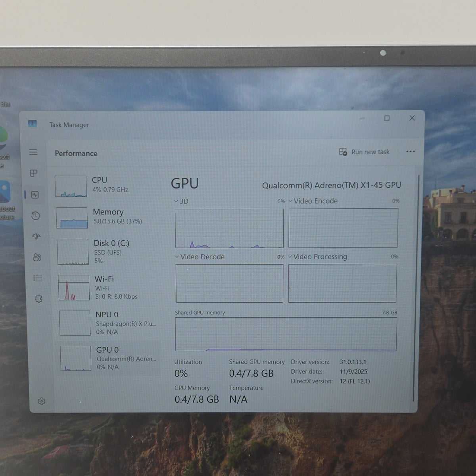Viewport: 476px width, 476px height.
Task: Click the Qualcomm Adreno X1-45 GPU name
Action: pyautogui.click(x=332, y=185)
